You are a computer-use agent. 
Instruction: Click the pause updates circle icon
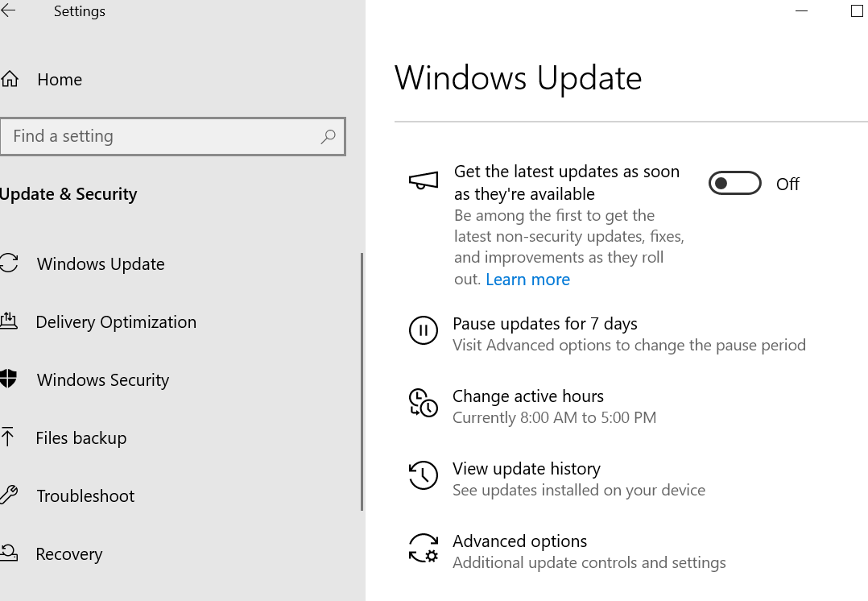coord(424,330)
